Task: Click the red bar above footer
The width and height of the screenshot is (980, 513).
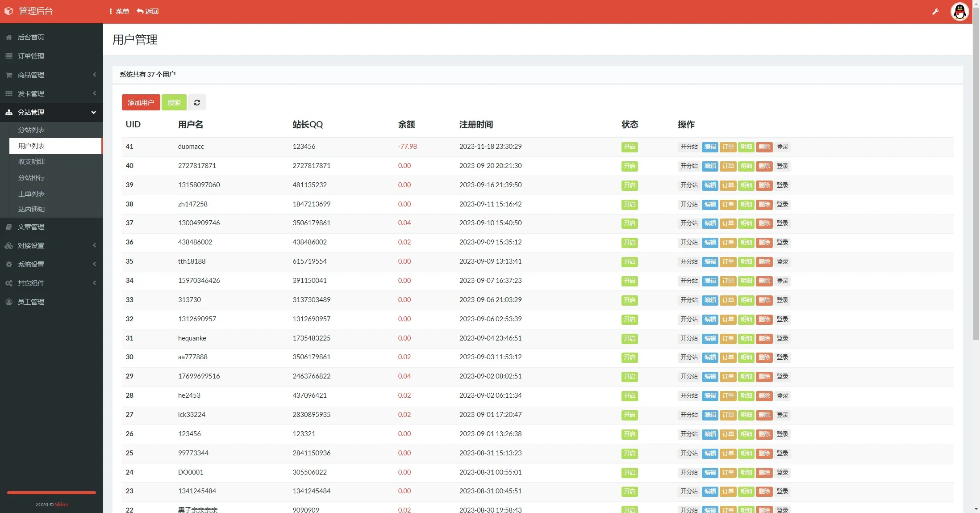Action: (x=51, y=492)
